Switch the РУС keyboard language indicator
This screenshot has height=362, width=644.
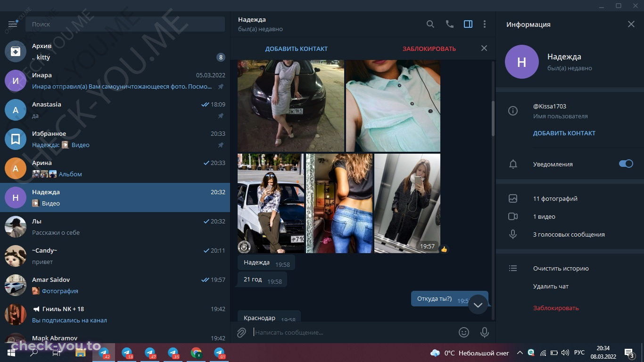[x=579, y=353]
